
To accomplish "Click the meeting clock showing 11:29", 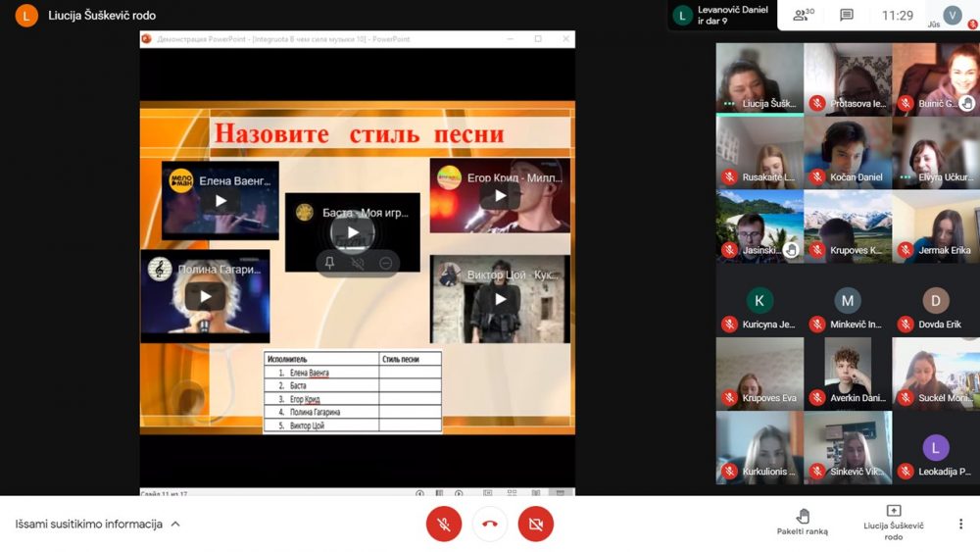I will click(897, 15).
